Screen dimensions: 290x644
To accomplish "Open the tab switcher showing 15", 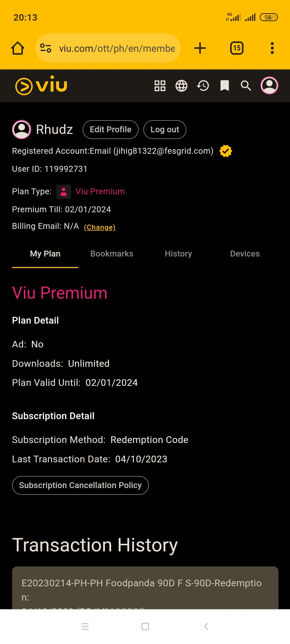I will coord(237,48).
